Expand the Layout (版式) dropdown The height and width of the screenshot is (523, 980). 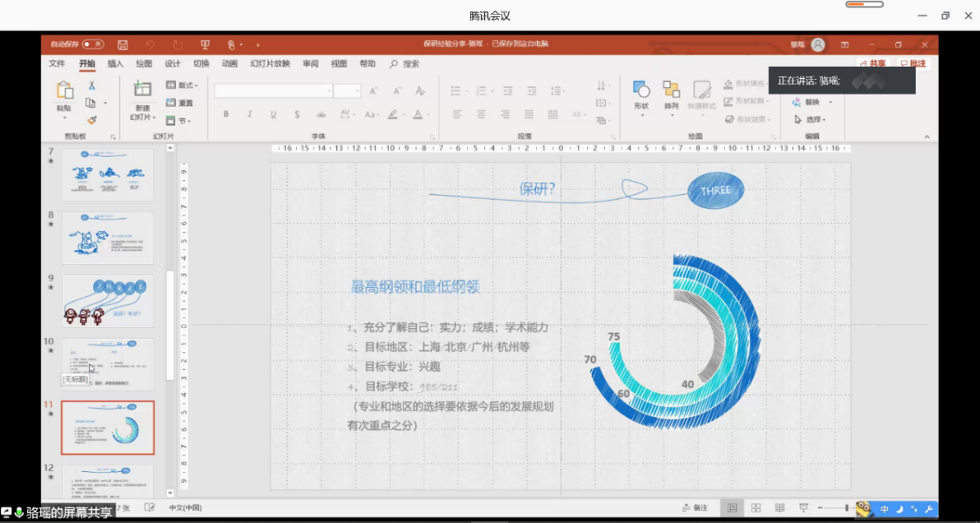183,86
